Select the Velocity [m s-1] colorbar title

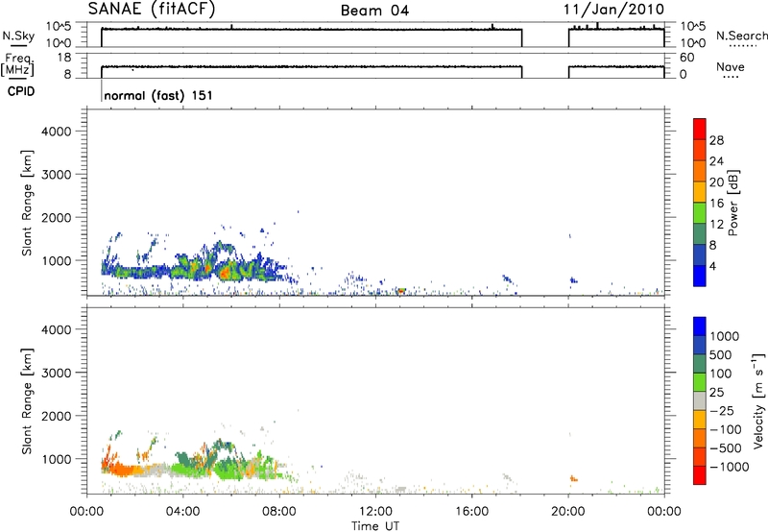tap(758, 400)
